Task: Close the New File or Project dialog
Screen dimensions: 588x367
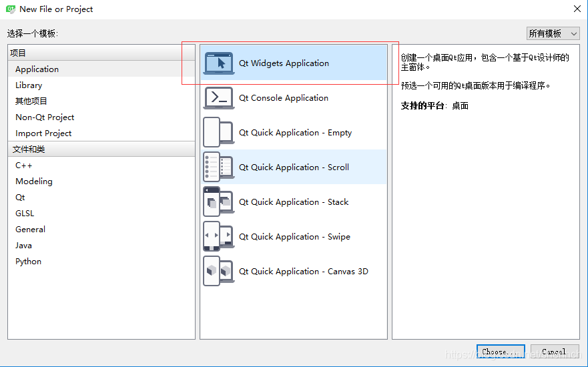Action: [577, 9]
